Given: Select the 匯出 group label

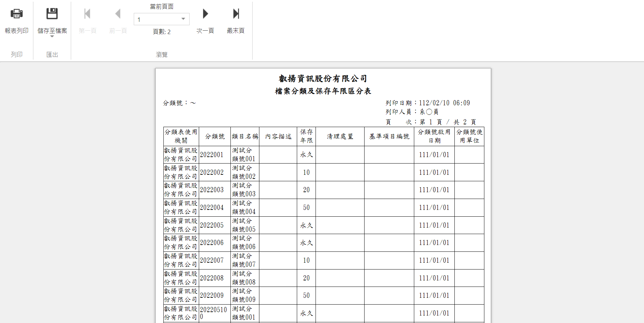Looking at the screenshot, I should tap(52, 55).
